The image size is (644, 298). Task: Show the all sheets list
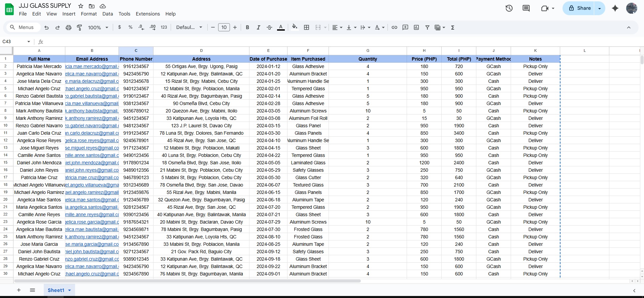point(32,290)
